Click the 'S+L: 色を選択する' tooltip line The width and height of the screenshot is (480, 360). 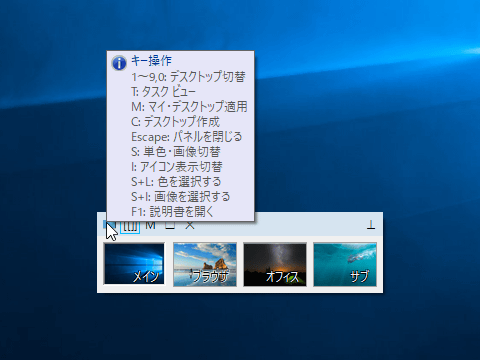[x=176, y=182]
